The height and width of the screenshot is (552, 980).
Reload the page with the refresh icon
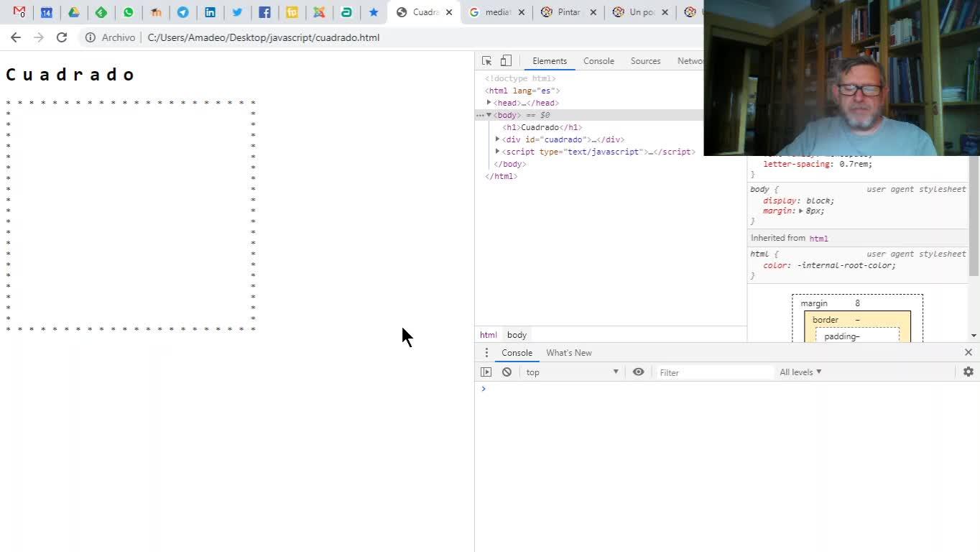tap(62, 37)
